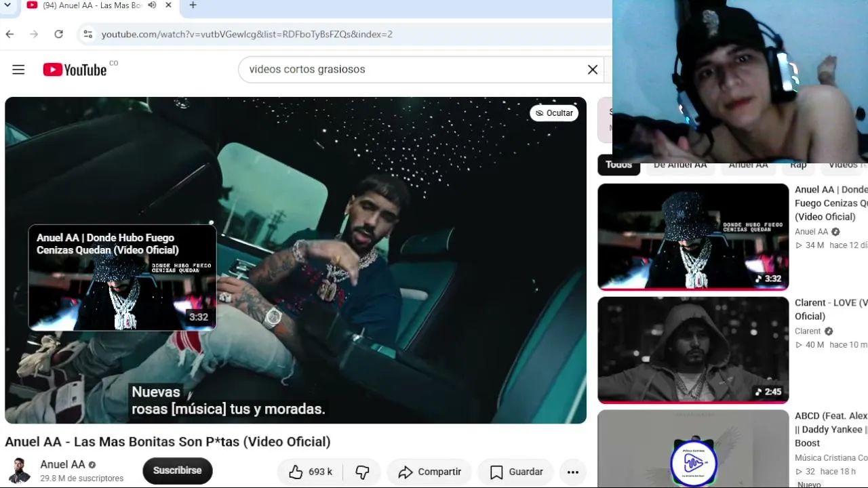Click the '29.8 M de suscriptores' text
The height and width of the screenshot is (488, 868).
(81, 479)
